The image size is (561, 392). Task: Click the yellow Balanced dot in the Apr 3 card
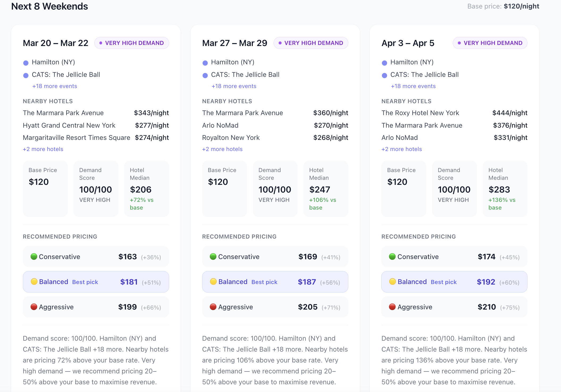point(393,282)
